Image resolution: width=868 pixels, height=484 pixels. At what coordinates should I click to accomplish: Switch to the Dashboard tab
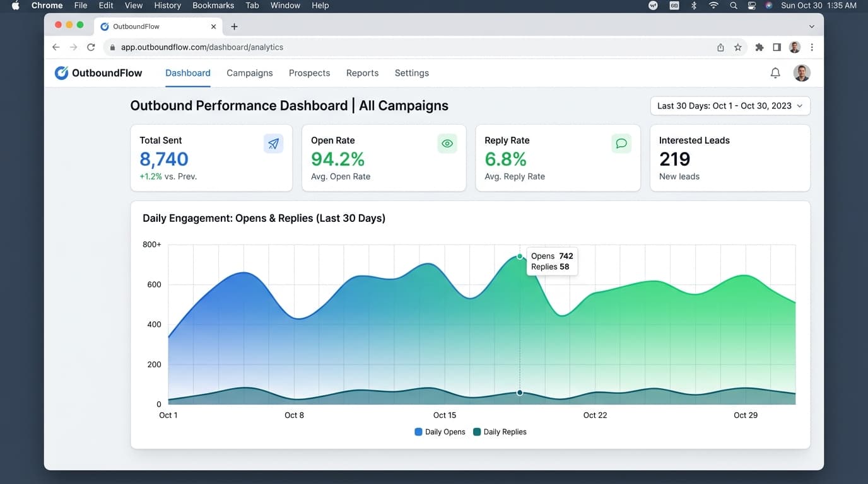click(188, 73)
